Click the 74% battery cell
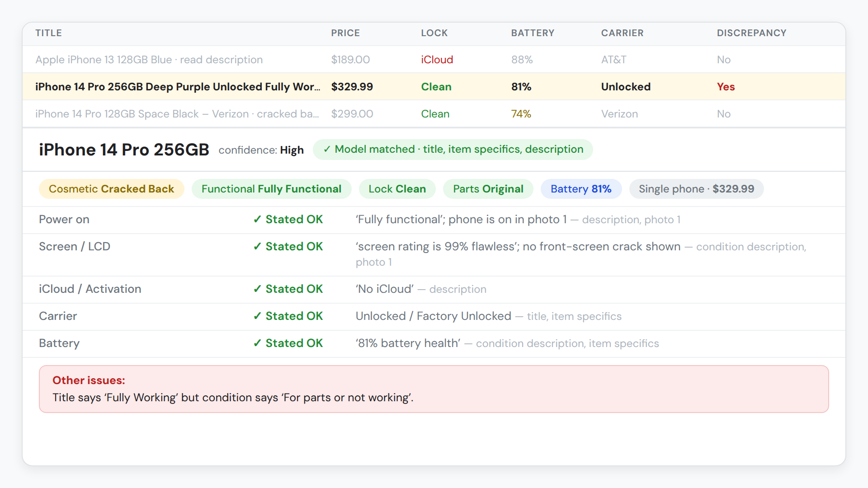The image size is (868, 488). (521, 114)
